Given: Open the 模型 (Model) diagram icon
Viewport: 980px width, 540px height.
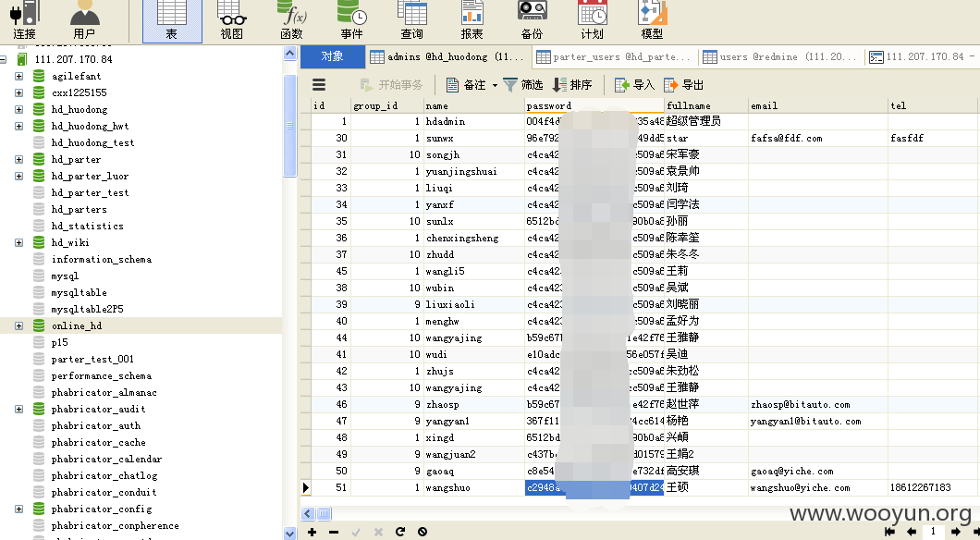Looking at the screenshot, I should coord(652,20).
